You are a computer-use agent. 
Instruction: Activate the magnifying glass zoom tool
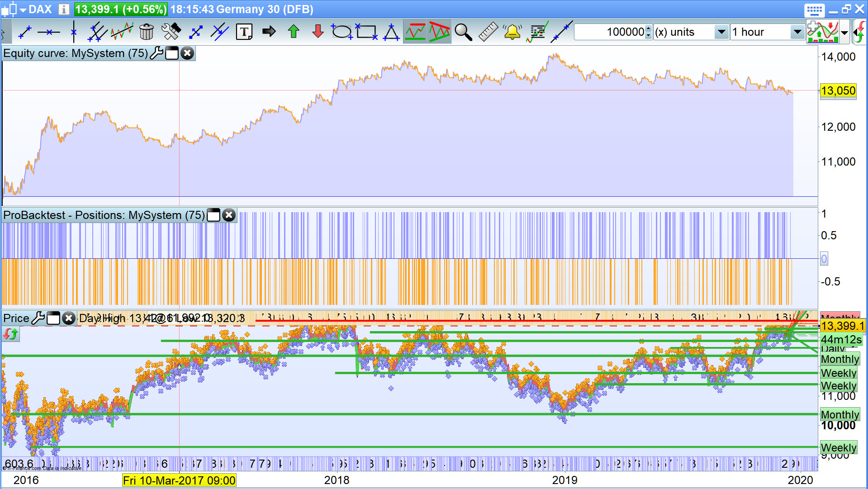pos(463,32)
